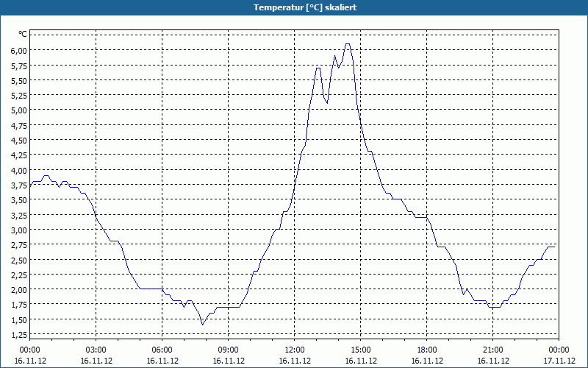Select the 5,00 y-axis value
588x368 pixels.
[x=20, y=110]
